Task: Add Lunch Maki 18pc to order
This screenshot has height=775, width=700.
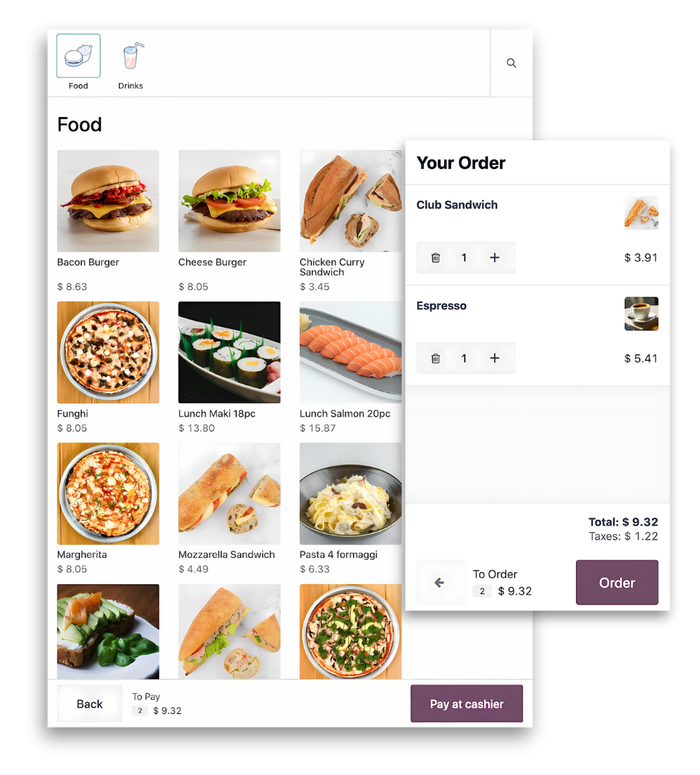Action: coord(229,352)
